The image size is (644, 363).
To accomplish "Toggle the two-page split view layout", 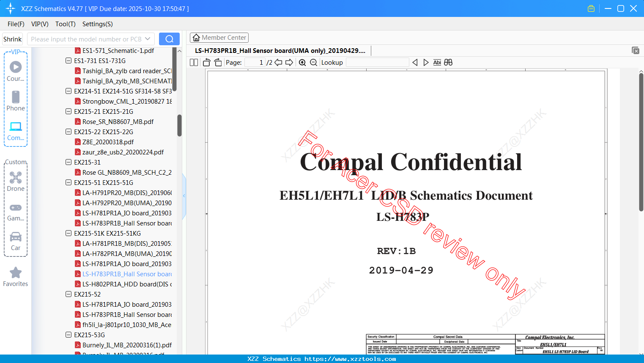I will tap(194, 63).
